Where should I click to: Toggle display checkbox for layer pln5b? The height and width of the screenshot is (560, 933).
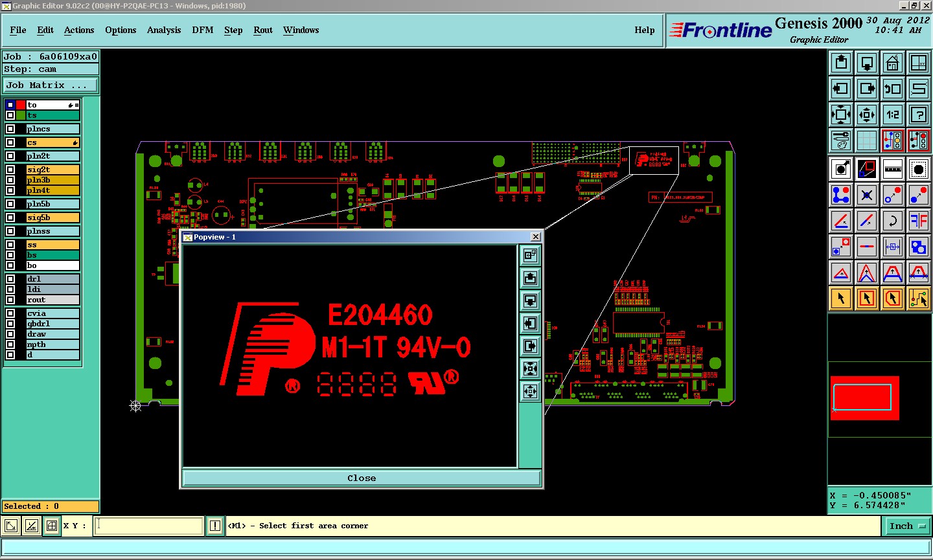coord(10,204)
